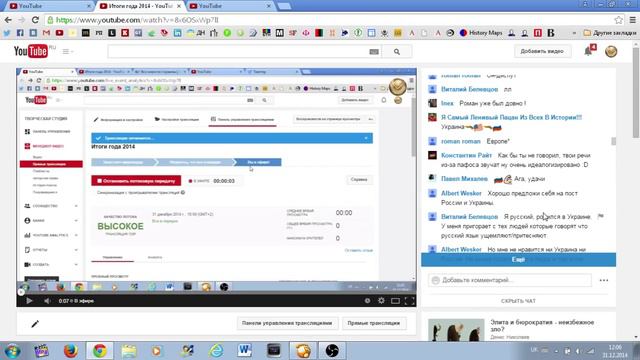
Task: Hide the chat with СКРЫТЬ ЧАТ
Action: 518,301
